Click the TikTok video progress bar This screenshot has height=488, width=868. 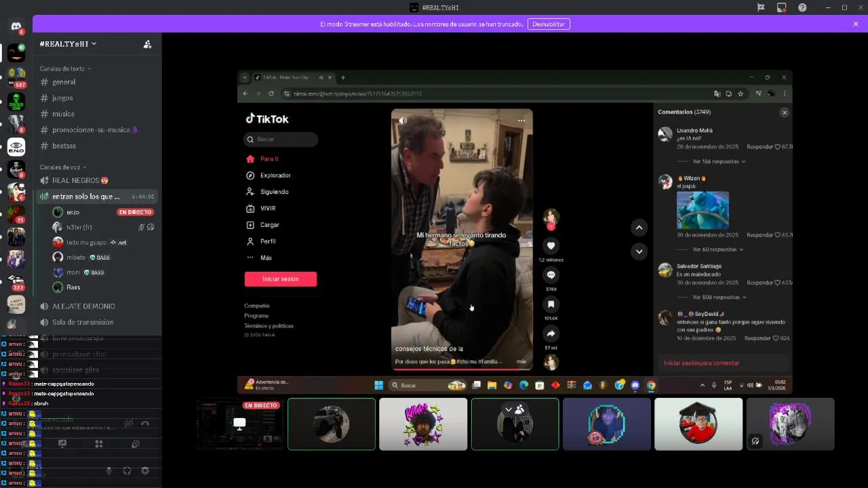[462, 369]
